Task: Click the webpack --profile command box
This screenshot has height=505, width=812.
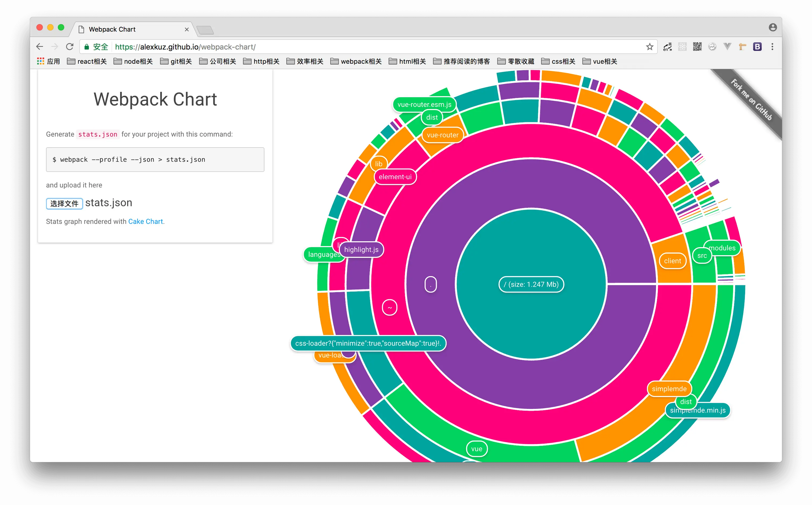Action: [x=155, y=160]
